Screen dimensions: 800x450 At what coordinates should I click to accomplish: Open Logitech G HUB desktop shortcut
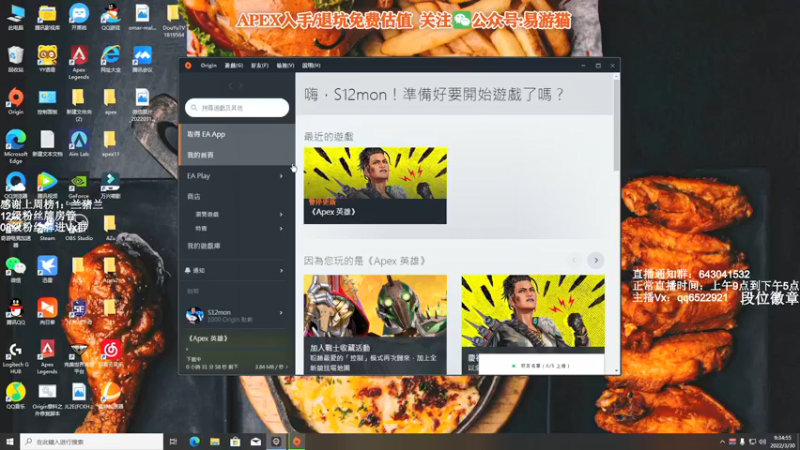pyautogui.click(x=16, y=357)
